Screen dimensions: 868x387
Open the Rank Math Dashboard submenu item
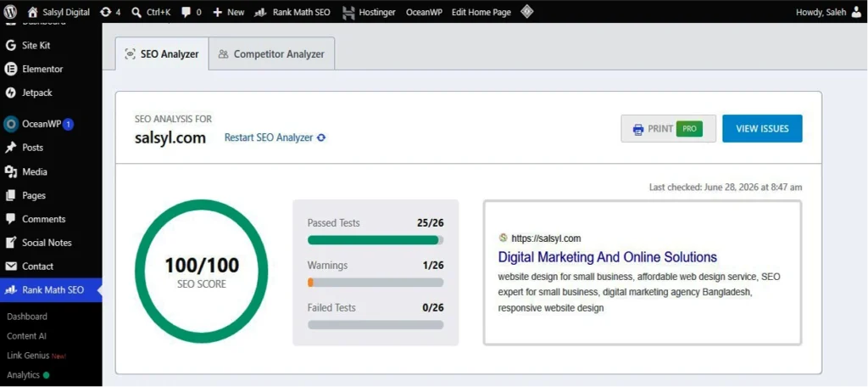(26, 317)
